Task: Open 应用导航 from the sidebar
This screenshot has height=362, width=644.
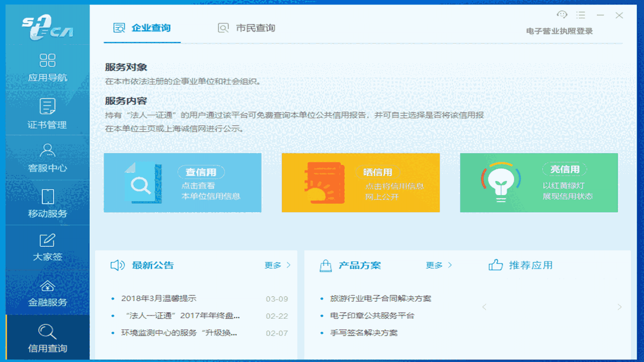Action: point(47,68)
